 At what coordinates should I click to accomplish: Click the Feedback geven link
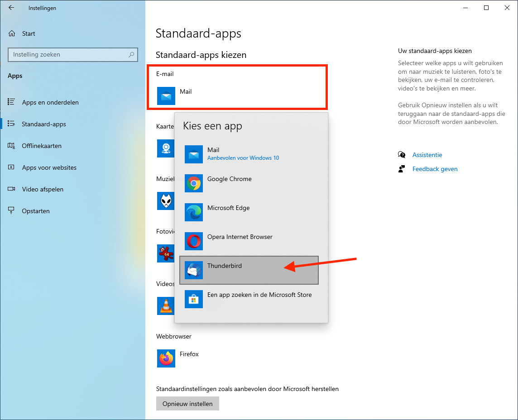[435, 169]
